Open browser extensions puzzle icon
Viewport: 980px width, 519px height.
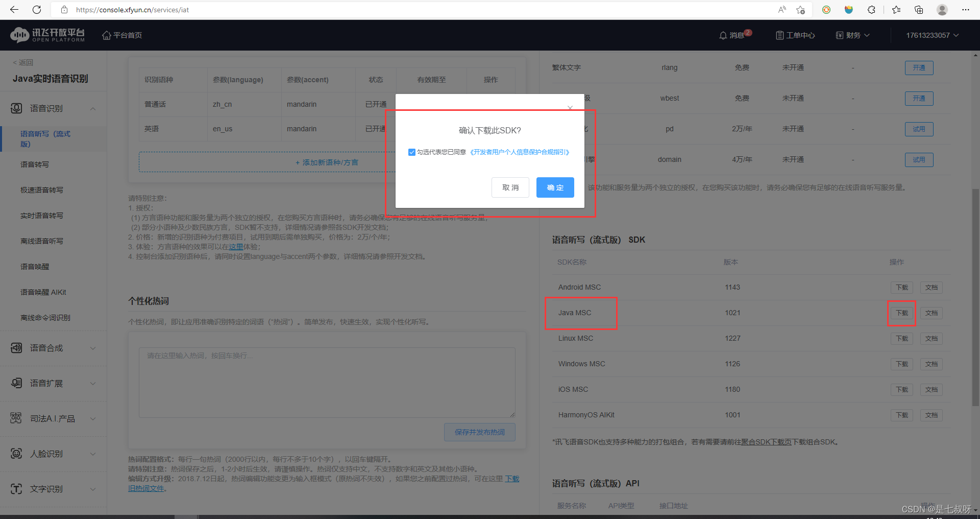871,10
